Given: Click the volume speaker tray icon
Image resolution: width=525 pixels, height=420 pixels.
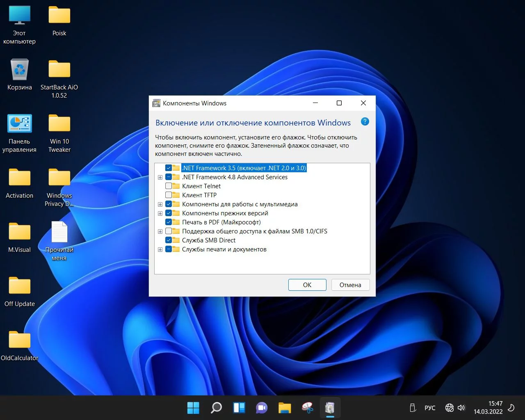Looking at the screenshot, I should click(x=461, y=408).
